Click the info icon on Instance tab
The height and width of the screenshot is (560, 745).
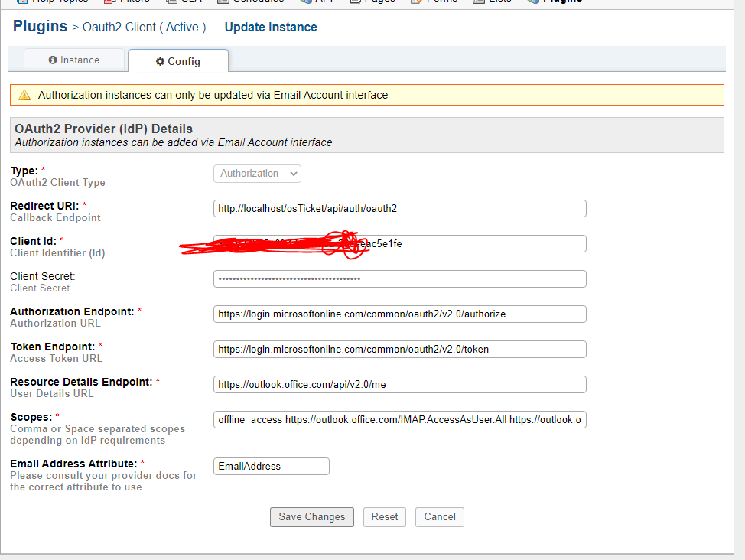53,60
